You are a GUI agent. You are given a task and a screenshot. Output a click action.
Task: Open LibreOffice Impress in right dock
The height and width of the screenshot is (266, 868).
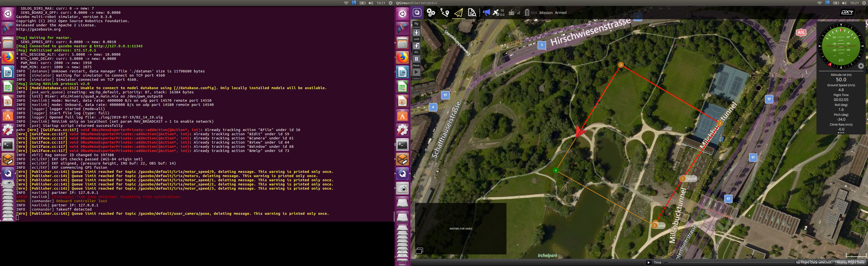(402, 101)
